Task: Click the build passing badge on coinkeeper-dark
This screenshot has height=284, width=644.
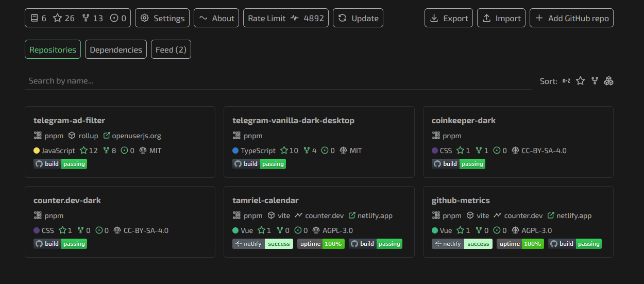Action: (x=459, y=164)
